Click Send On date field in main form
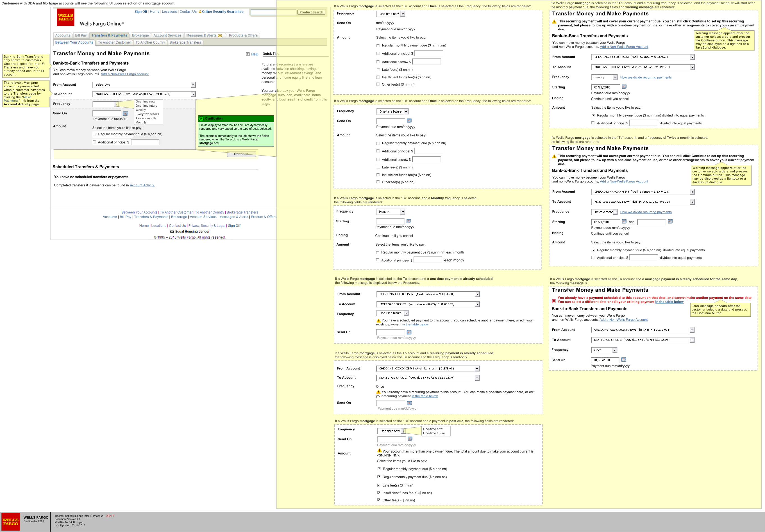Image resolution: width=765 pixels, height=532 pixels. point(107,113)
